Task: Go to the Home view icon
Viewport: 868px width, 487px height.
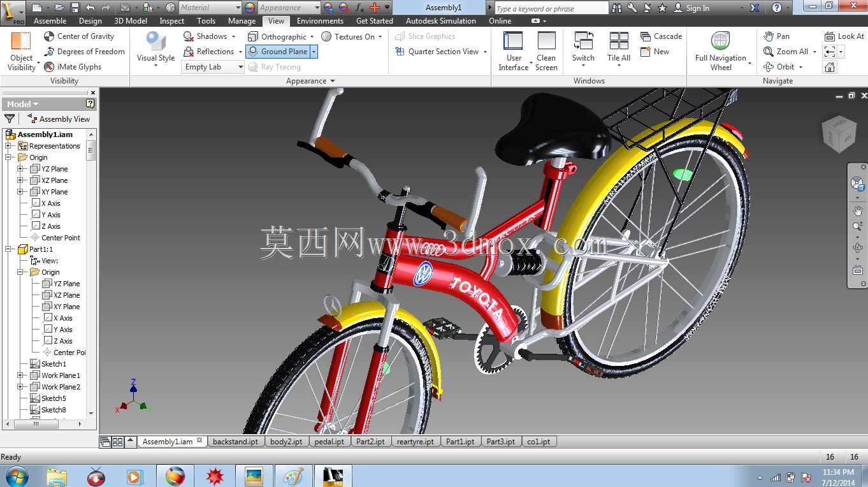Action: pos(830,67)
